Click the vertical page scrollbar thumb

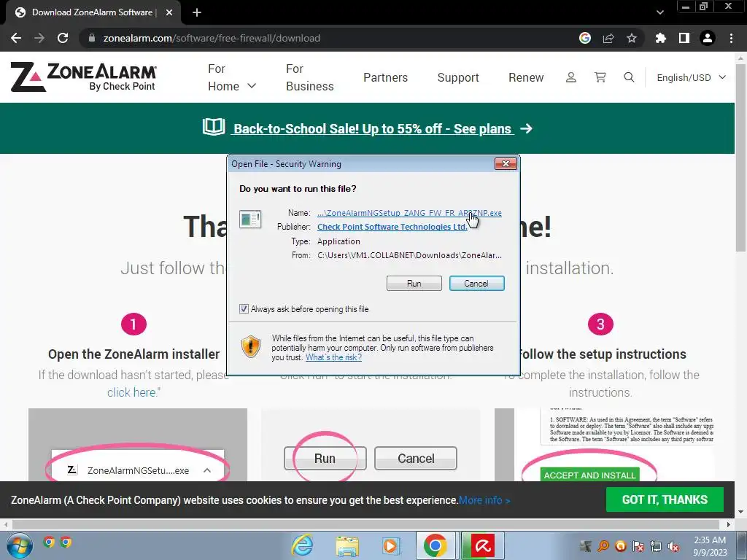[x=741, y=157]
